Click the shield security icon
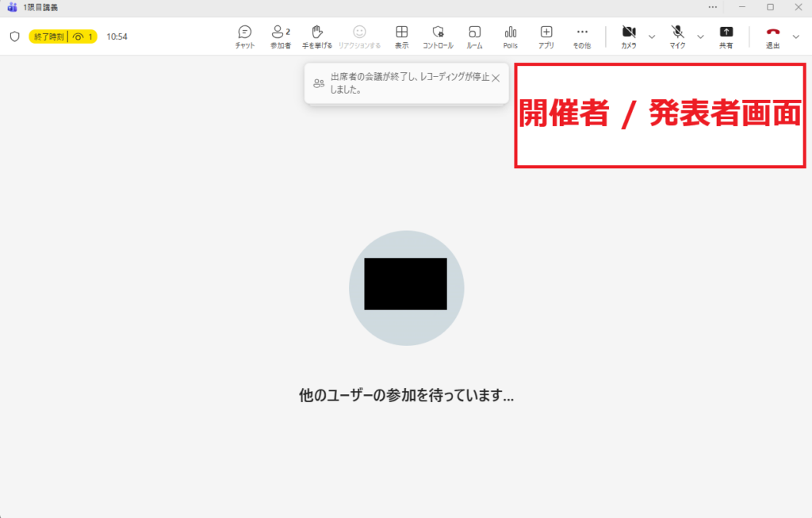Viewport: 812px width, 518px height. coord(14,36)
